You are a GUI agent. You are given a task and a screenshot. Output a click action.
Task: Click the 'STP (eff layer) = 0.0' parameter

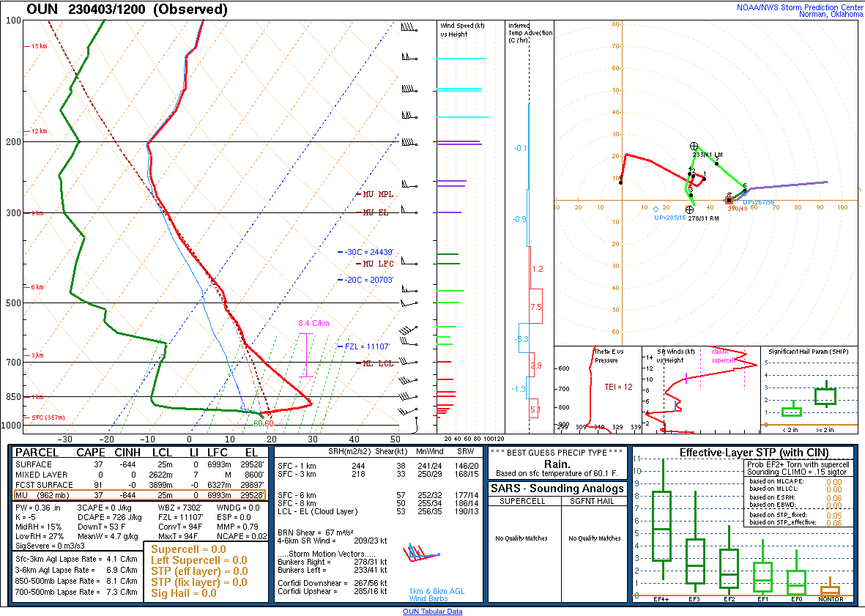[199, 571]
